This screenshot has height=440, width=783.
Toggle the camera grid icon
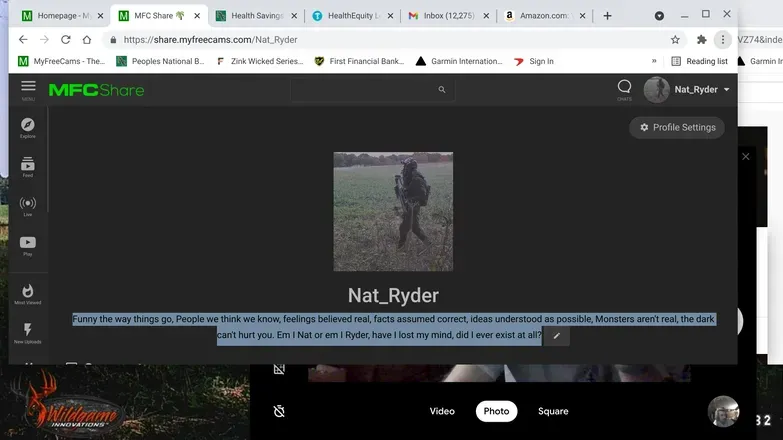click(x=279, y=369)
